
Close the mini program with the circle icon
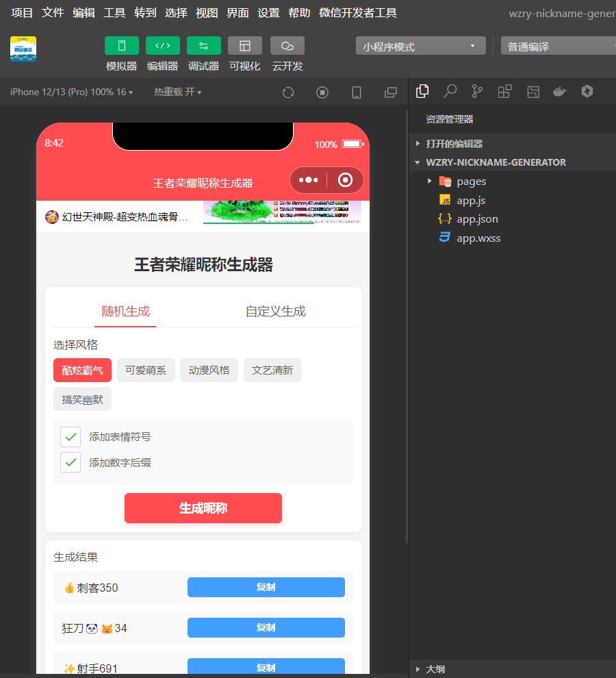345,180
